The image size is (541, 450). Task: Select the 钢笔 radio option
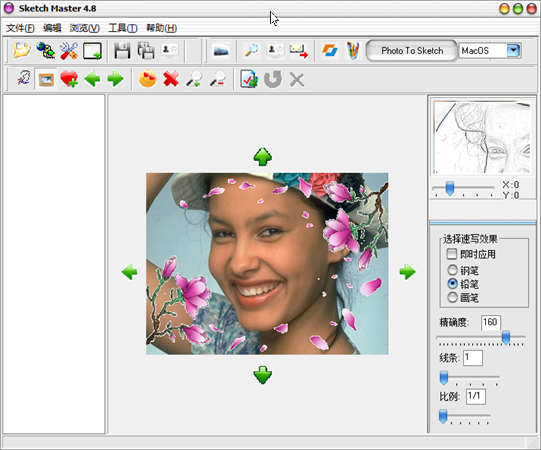452,270
